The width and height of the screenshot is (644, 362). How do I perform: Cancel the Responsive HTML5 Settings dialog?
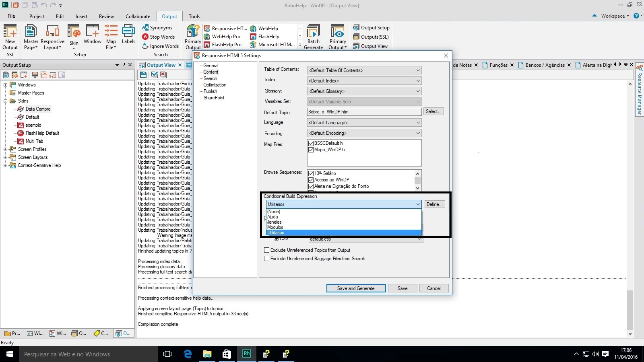pyautogui.click(x=434, y=288)
